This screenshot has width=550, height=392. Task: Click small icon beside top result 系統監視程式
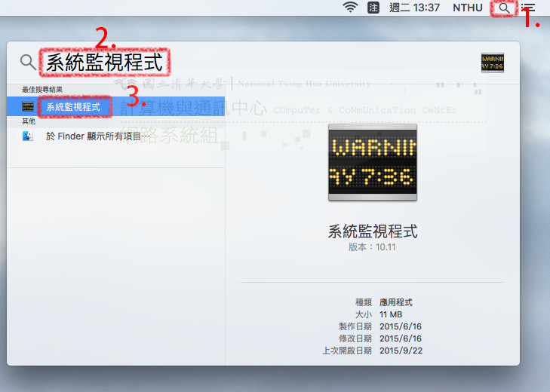point(28,107)
